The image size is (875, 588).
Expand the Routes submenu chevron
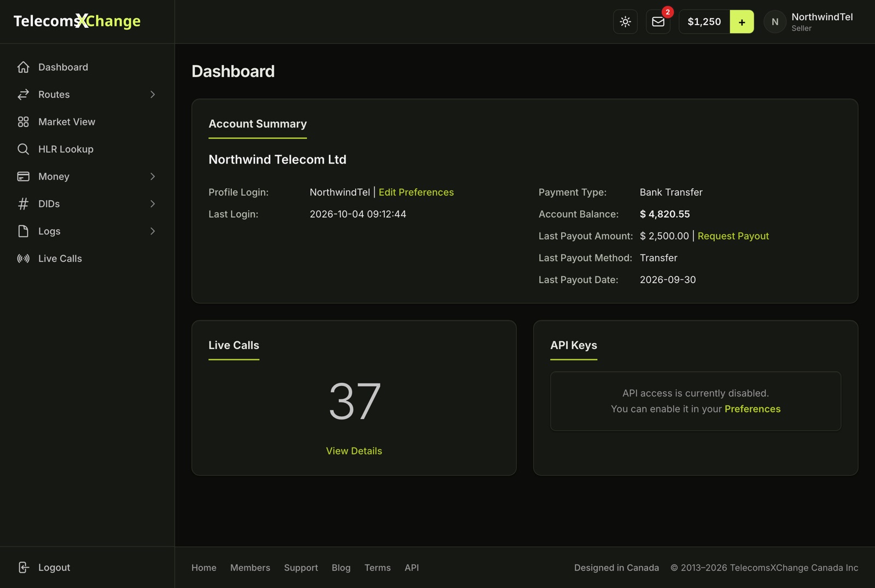[153, 95]
